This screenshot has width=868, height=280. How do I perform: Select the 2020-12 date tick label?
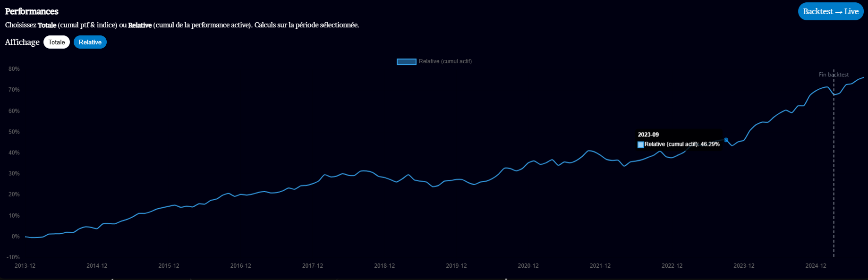(x=528, y=266)
